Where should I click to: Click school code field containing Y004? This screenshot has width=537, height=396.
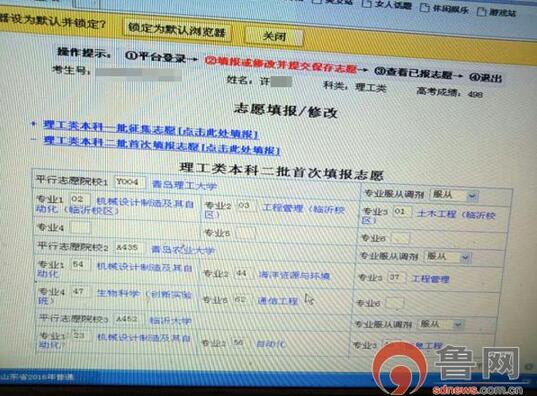click(x=129, y=182)
